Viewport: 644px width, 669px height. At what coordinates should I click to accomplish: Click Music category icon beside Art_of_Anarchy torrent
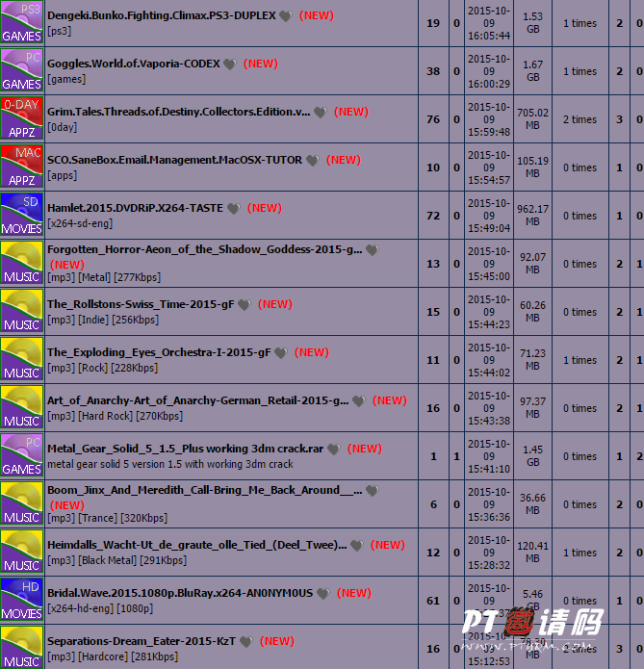pyautogui.click(x=22, y=407)
